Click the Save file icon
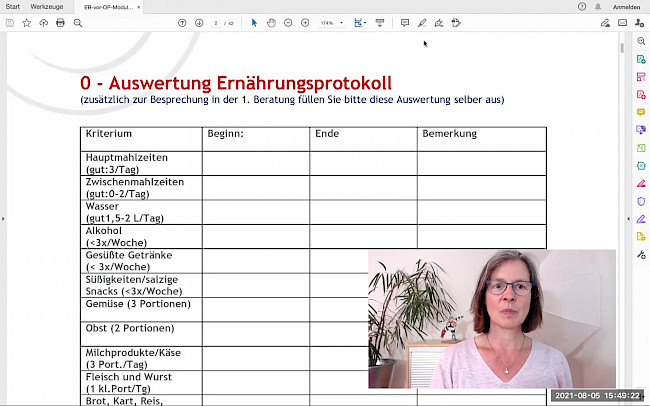Viewport: 650px width, 406px height. click(x=10, y=23)
